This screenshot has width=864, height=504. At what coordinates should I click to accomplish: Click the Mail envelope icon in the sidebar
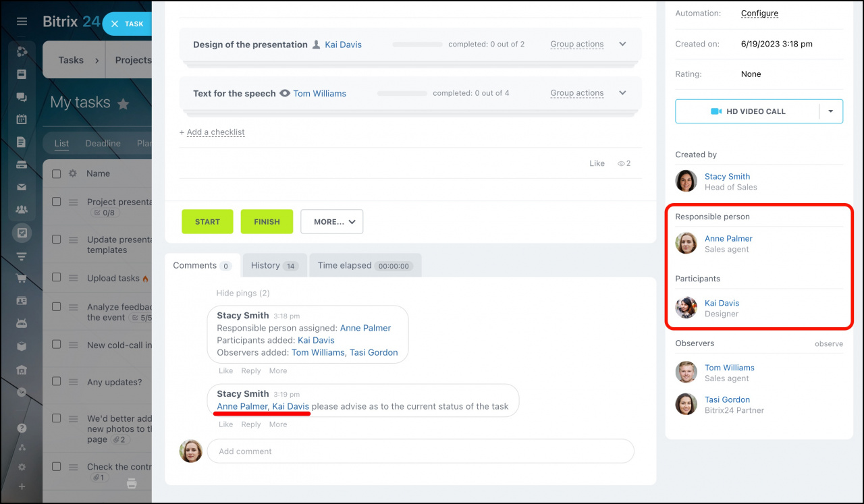(22, 187)
